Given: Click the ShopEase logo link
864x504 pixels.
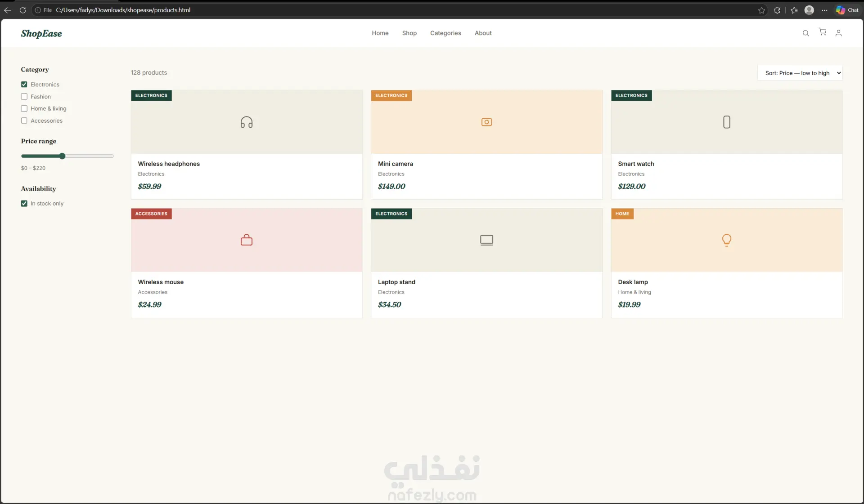Looking at the screenshot, I should [x=41, y=34].
